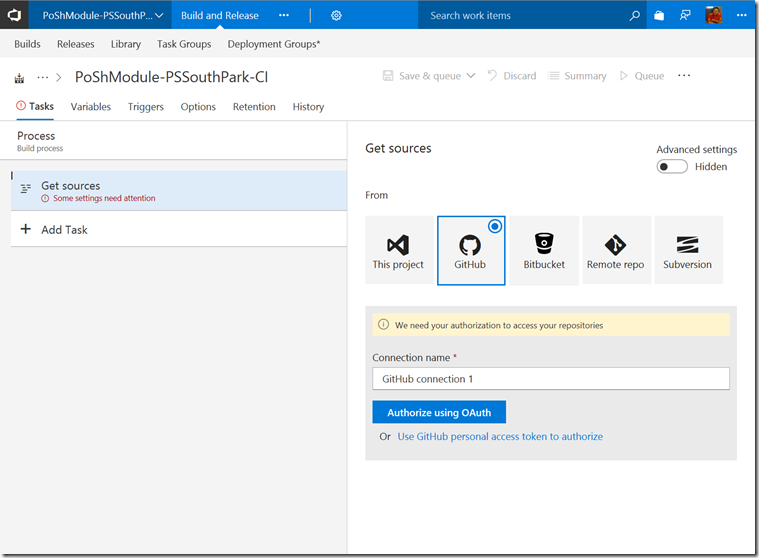This screenshot has height=558, width=759.
Task: Click the build definitions icon in breadcrumb
Action: click(x=19, y=78)
